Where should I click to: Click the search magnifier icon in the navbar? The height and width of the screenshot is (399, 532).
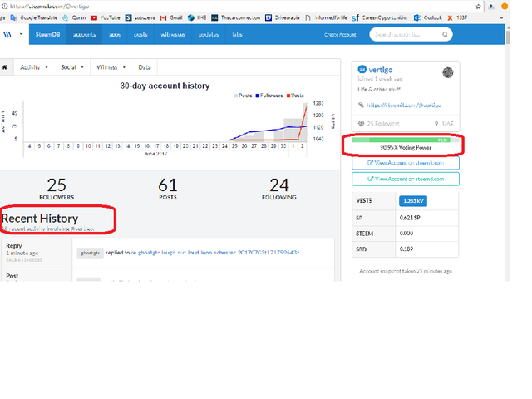pyautogui.click(x=446, y=35)
